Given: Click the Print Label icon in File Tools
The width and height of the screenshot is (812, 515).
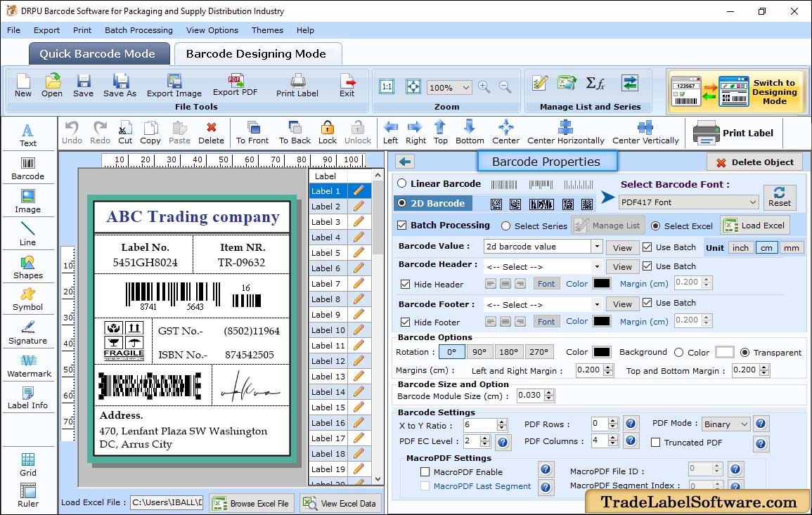Looking at the screenshot, I should click(x=297, y=86).
